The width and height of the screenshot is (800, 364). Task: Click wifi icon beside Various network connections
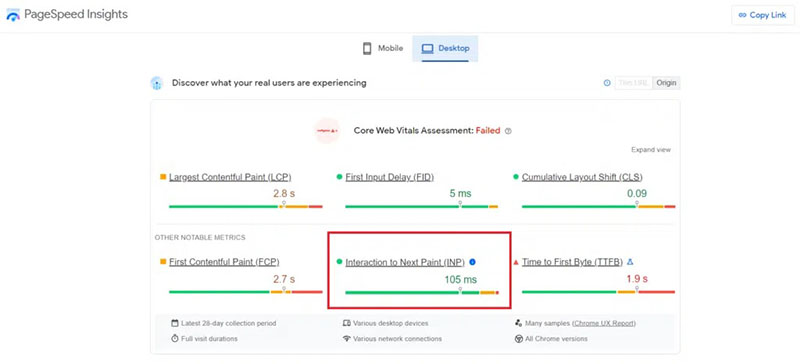click(x=347, y=338)
